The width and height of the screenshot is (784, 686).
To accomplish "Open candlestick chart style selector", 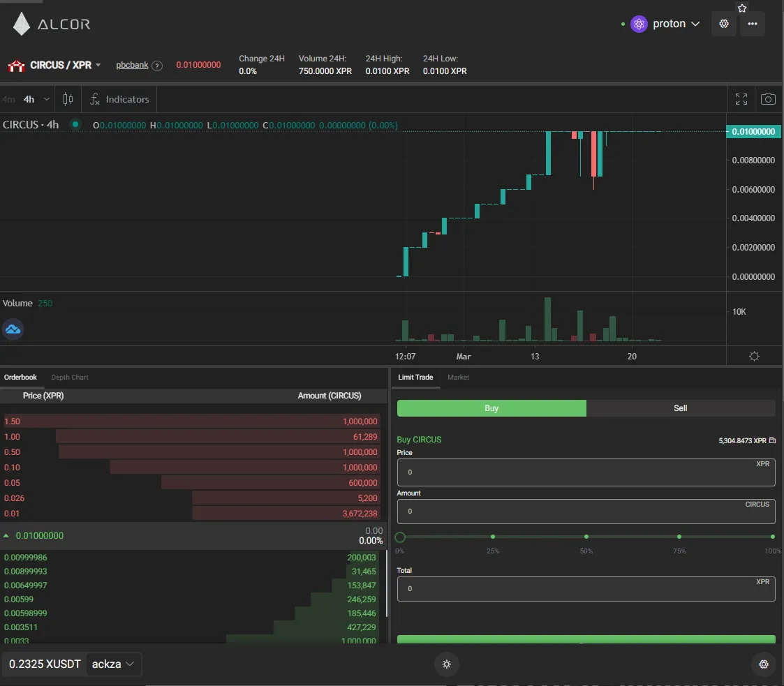I will [68, 99].
